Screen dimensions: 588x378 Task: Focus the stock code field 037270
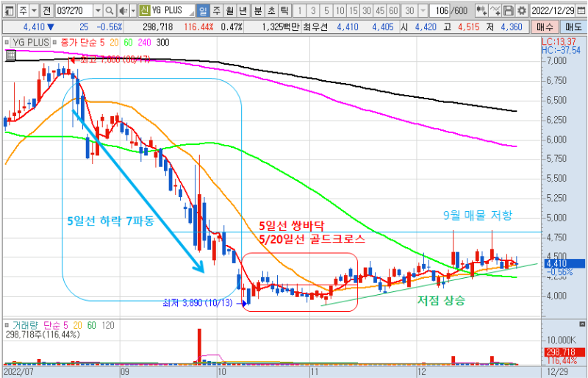73,10
